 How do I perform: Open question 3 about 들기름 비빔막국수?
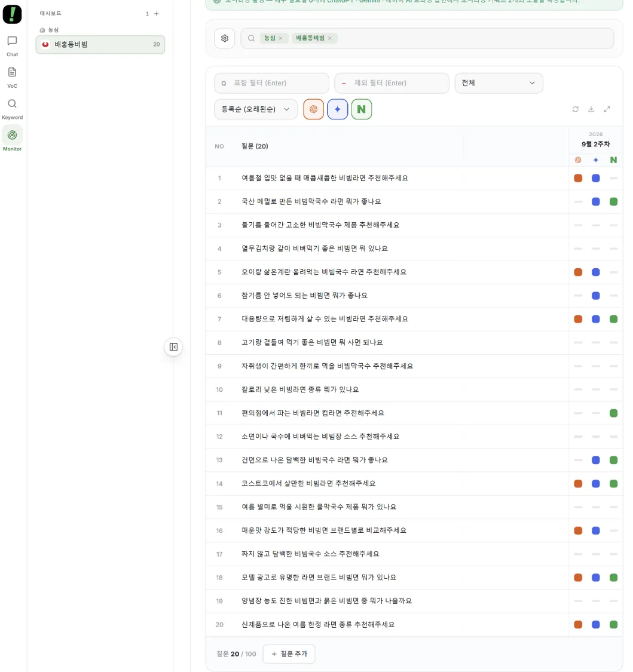coord(320,225)
